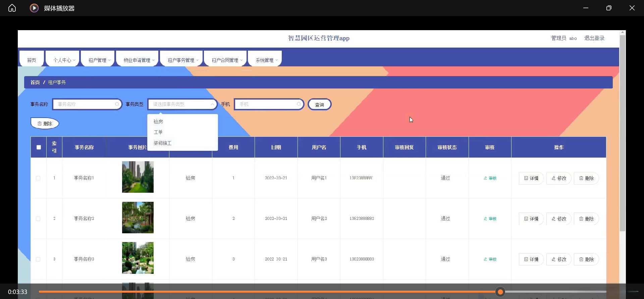
Task: Click the 智慧园区运营管理app title
Action: coord(319,38)
